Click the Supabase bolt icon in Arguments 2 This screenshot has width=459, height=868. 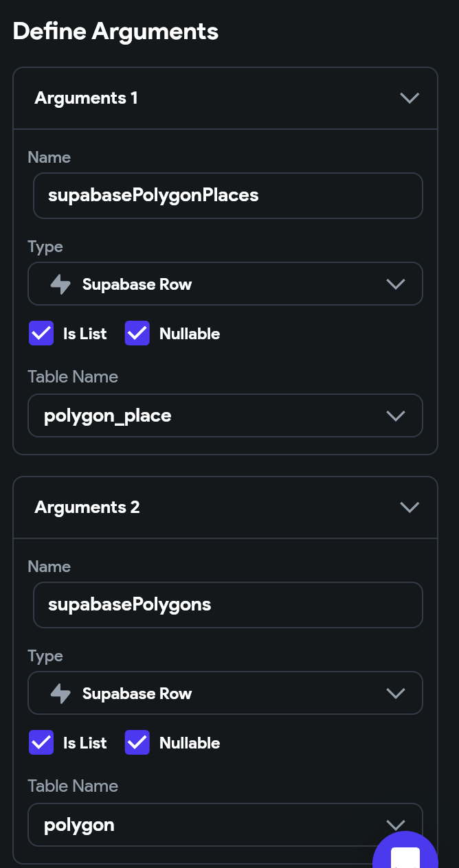(61, 694)
